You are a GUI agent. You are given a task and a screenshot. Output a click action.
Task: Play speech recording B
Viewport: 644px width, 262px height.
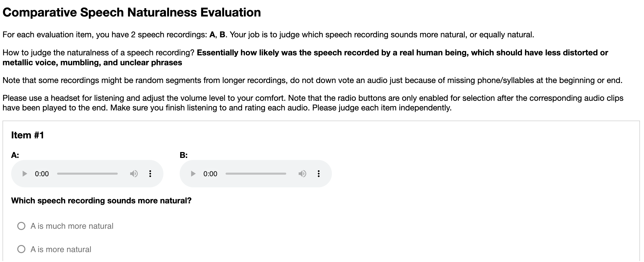tap(193, 174)
